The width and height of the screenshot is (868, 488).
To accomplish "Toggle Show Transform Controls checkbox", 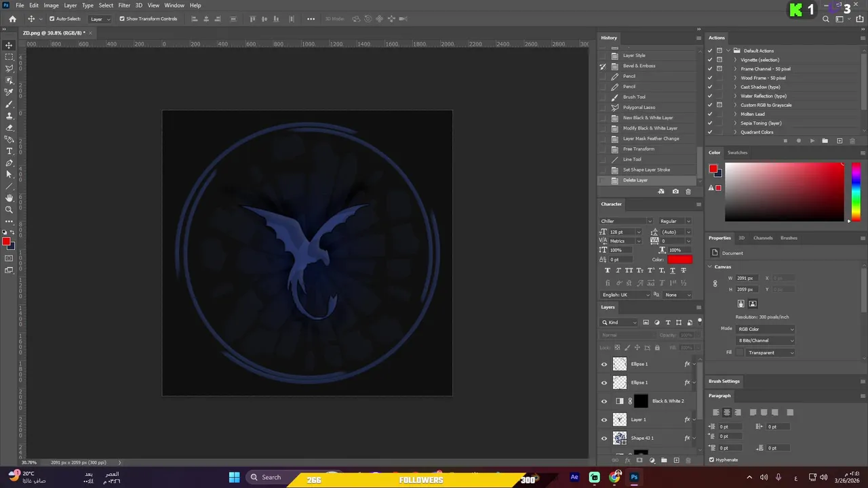I will coord(122,19).
